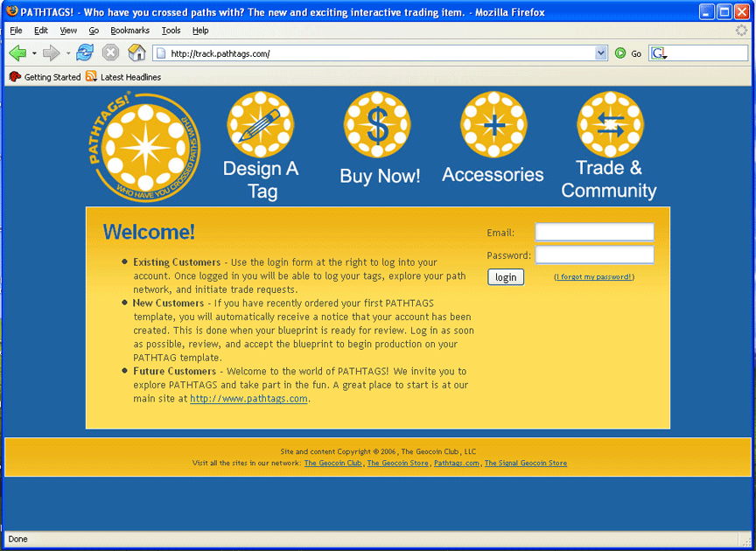Open the Bookmarks menu
Screen dimensions: 756x551
[x=130, y=31]
